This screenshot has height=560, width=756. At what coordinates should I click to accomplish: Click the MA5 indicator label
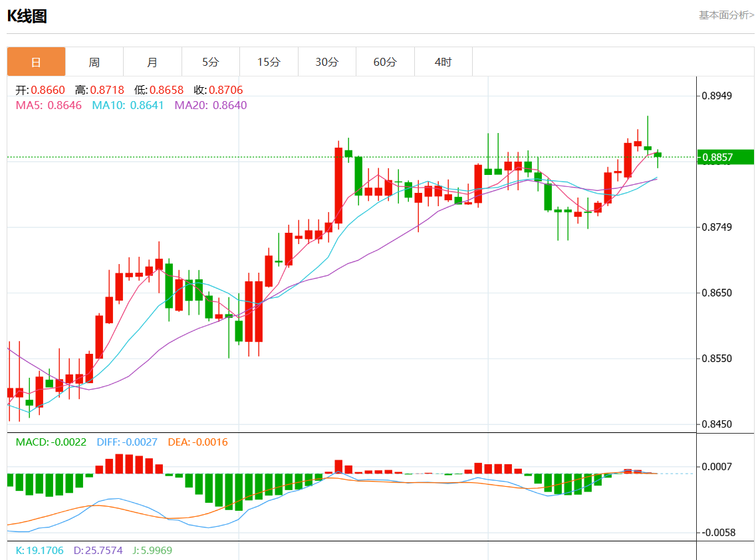(48, 105)
